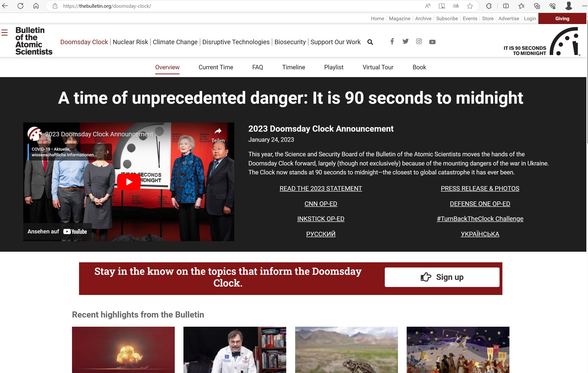Activate the read aloud icon
588x373 pixels.
[x=428, y=6]
